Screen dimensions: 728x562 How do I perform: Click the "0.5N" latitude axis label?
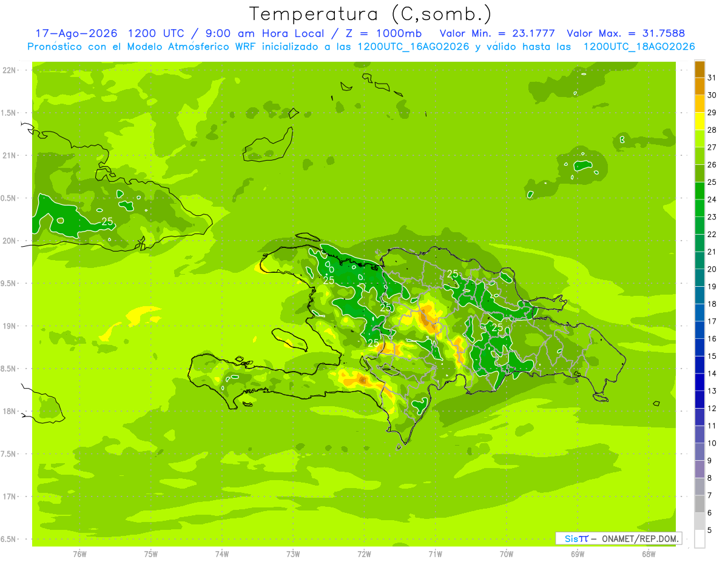[x=9, y=198]
